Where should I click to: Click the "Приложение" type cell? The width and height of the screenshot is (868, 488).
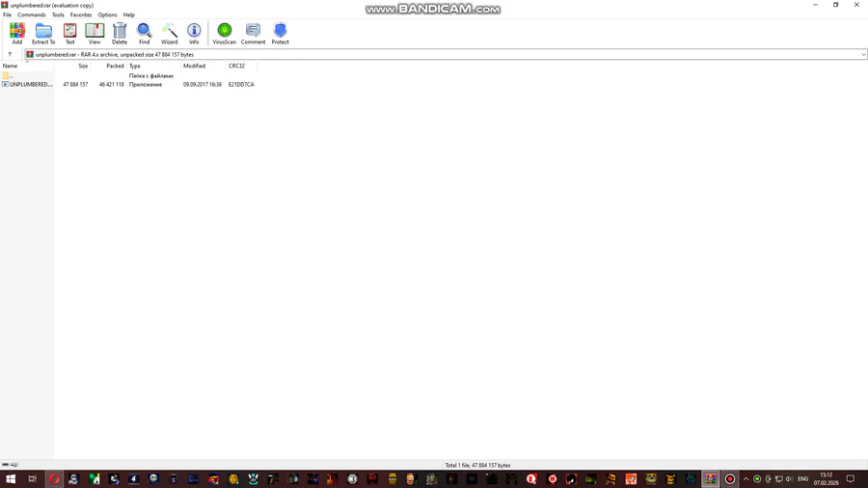coord(146,85)
